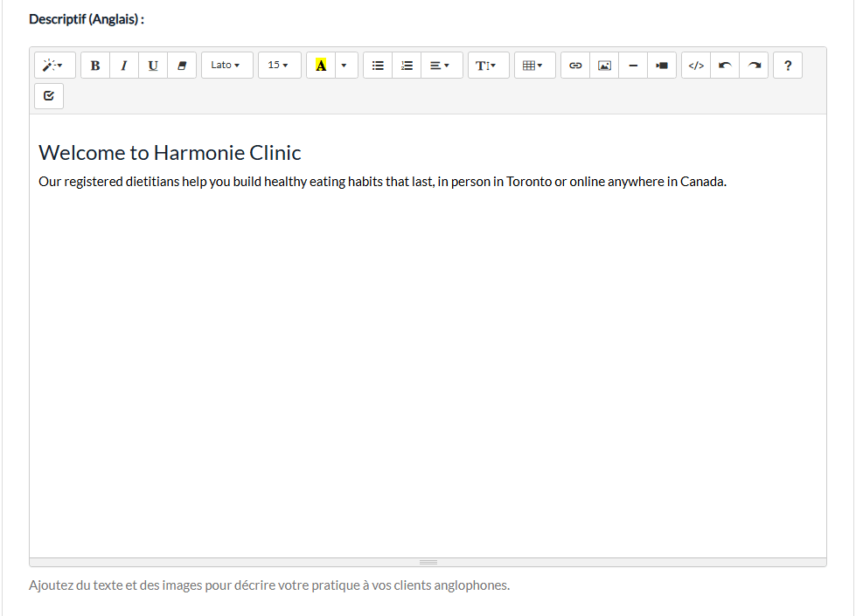
Task: Open the Lato font family dropdown
Action: [x=226, y=66]
